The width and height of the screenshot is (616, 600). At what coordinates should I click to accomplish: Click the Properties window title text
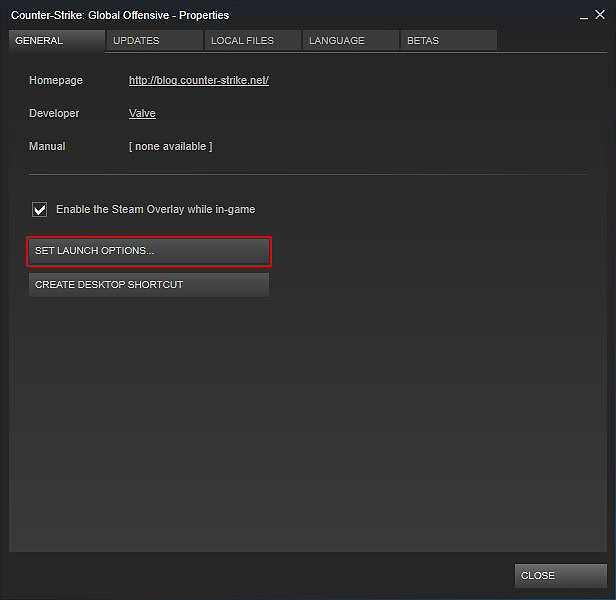click(120, 15)
